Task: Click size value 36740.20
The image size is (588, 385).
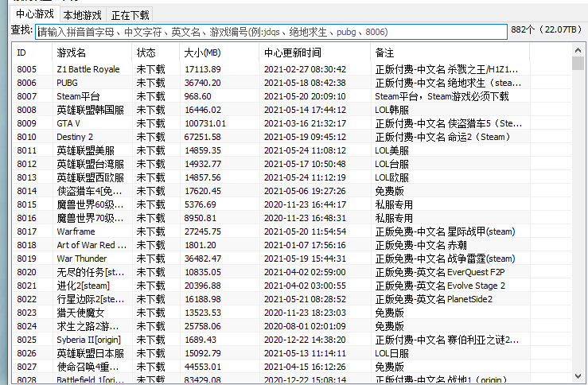Action: click(203, 83)
